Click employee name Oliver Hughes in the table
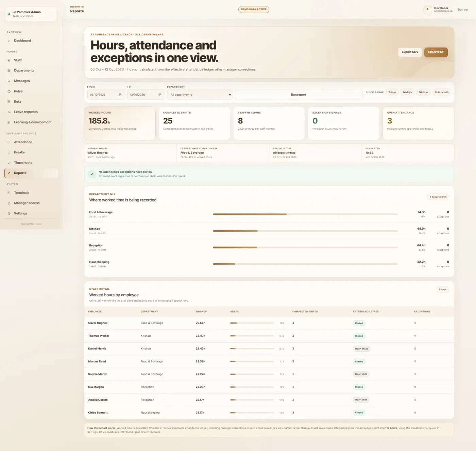The height and width of the screenshot is (451, 476). [98, 323]
